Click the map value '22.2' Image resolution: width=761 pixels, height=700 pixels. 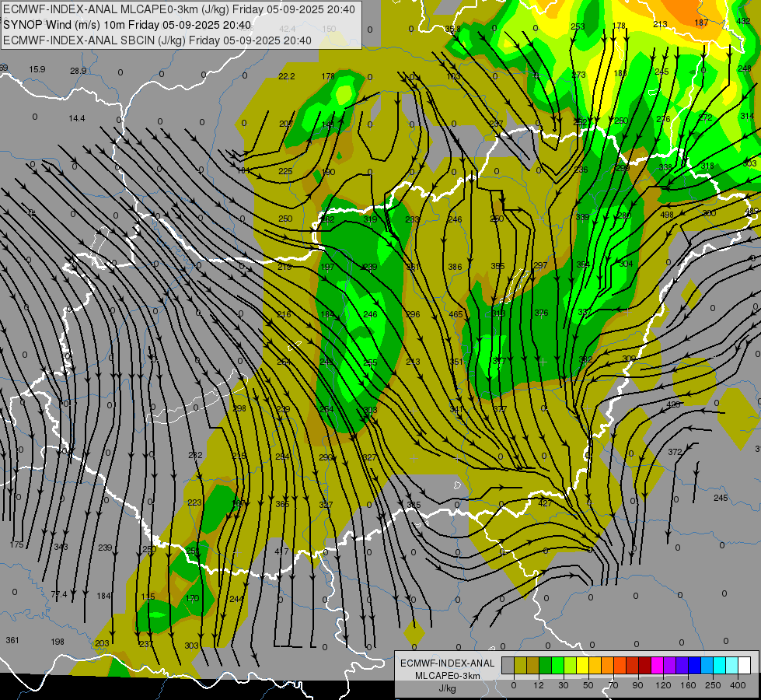(x=286, y=76)
